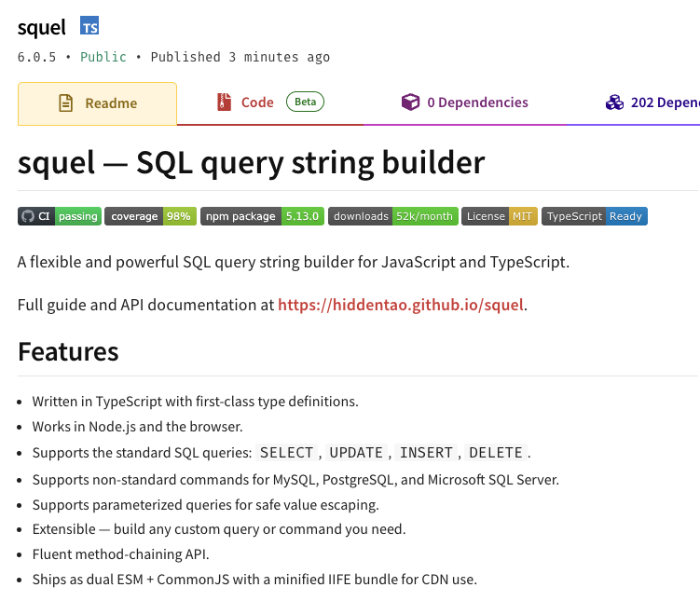This screenshot has width=700, height=601.
Task: Click the red Code zip-file icon
Action: pos(224,102)
